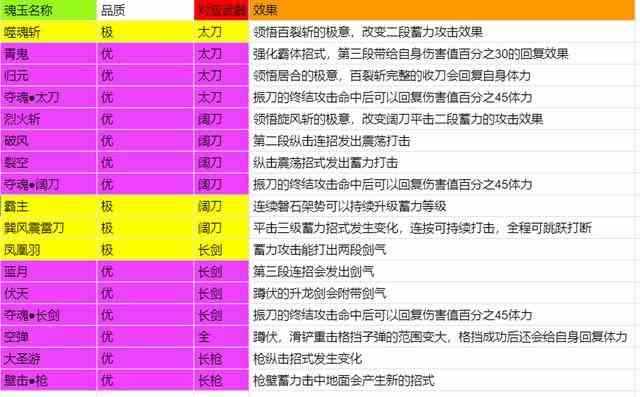Viewport: 640px width, 397px height.
Task: Click the 夺魂●太刀 name cell
Action: (x=48, y=97)
